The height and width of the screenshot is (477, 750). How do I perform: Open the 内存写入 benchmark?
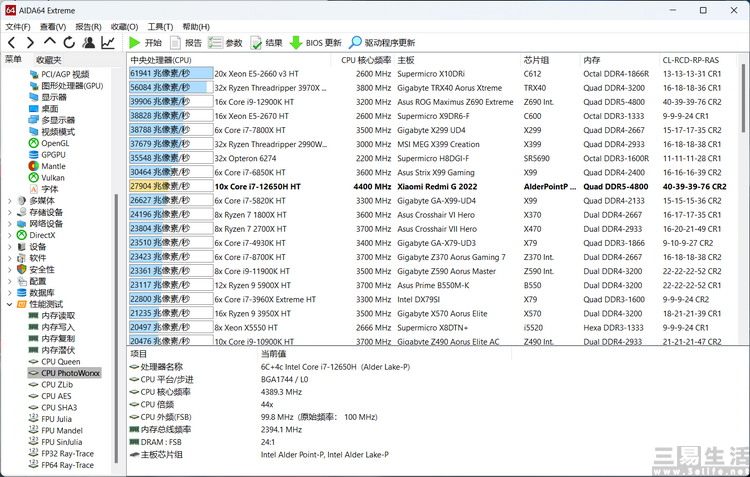pyautogui.click(x=58, y=327)
